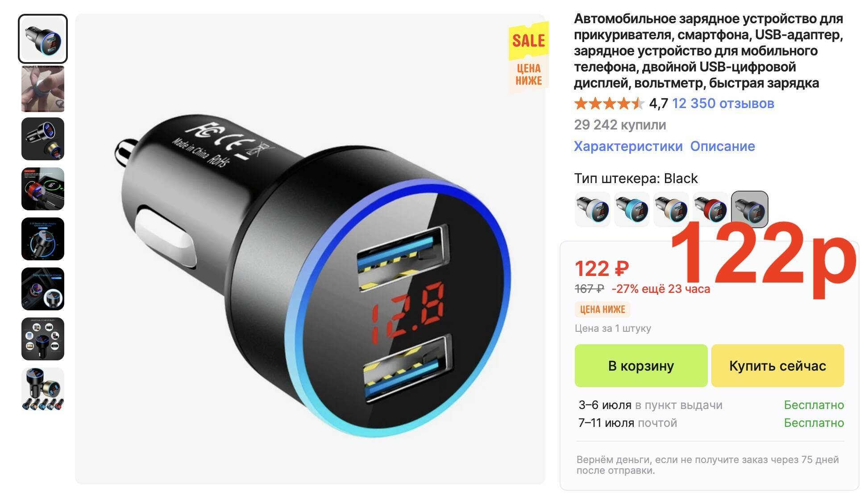Select the first product thumbnail in gallery
The width and height of the screenshot is (868, 497).
(x=43, y=39)
